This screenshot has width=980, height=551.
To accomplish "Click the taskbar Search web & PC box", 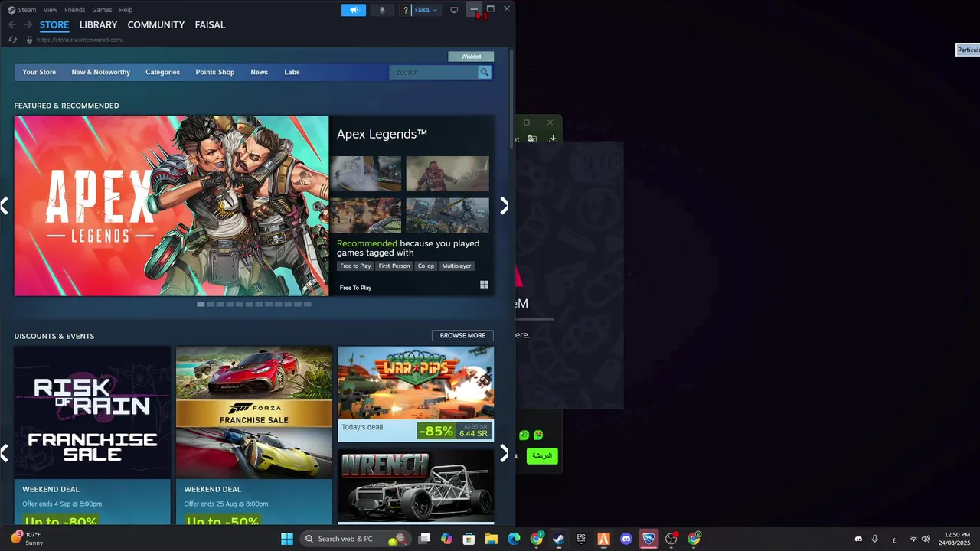I will click(x=354, y=539).
